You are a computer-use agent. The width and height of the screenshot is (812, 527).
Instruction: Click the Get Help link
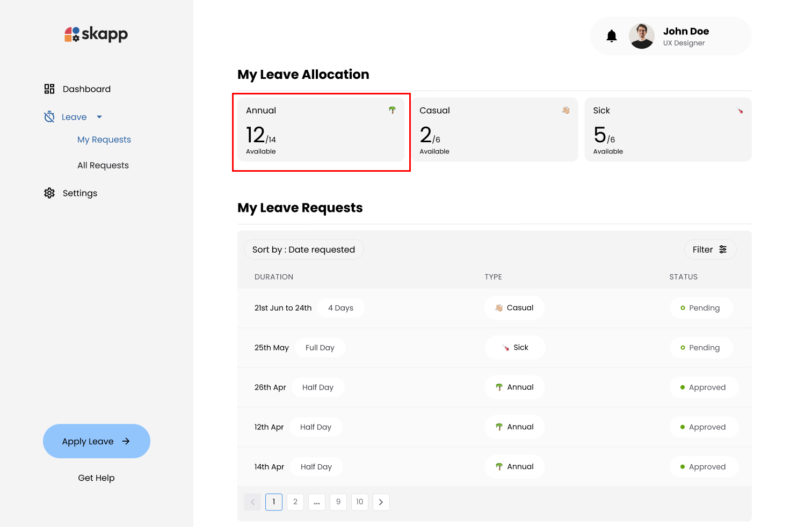click(x=97, y=478)
